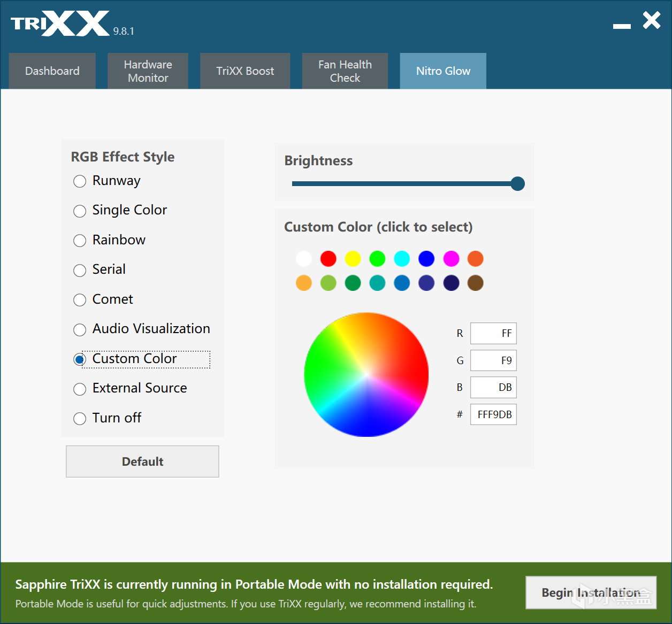Choose the magenta color swatch
This screenshot has height=624, width=672.
coord(451,259)
